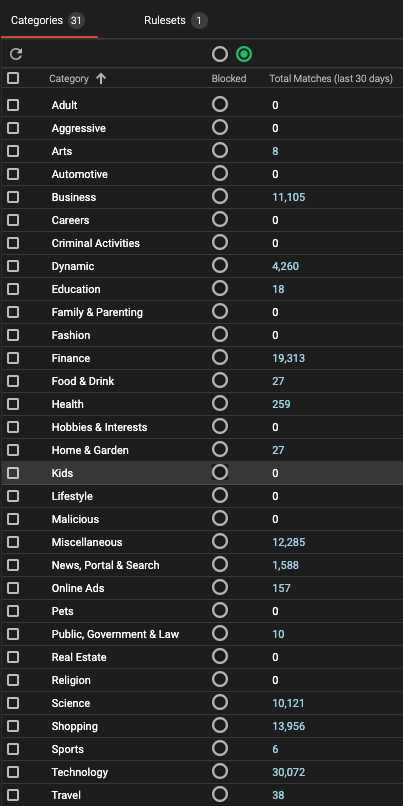Click the gray unblocked circle icon in toolbar

pyautogui.click(x=219, y=54)
